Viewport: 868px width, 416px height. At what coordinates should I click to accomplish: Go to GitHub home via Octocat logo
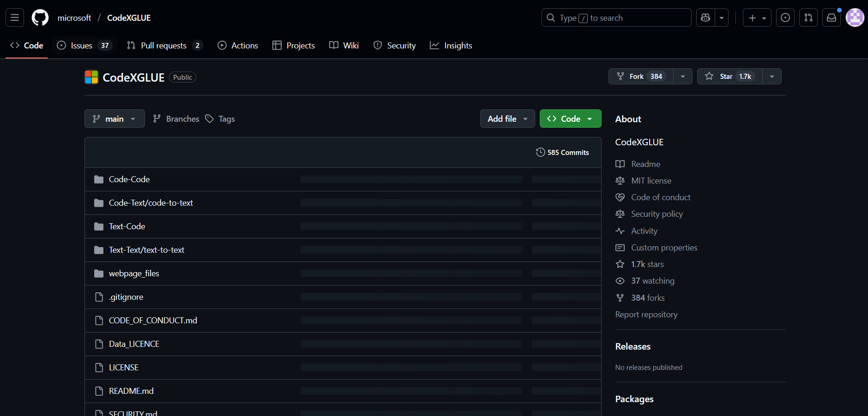pos(40,18)
